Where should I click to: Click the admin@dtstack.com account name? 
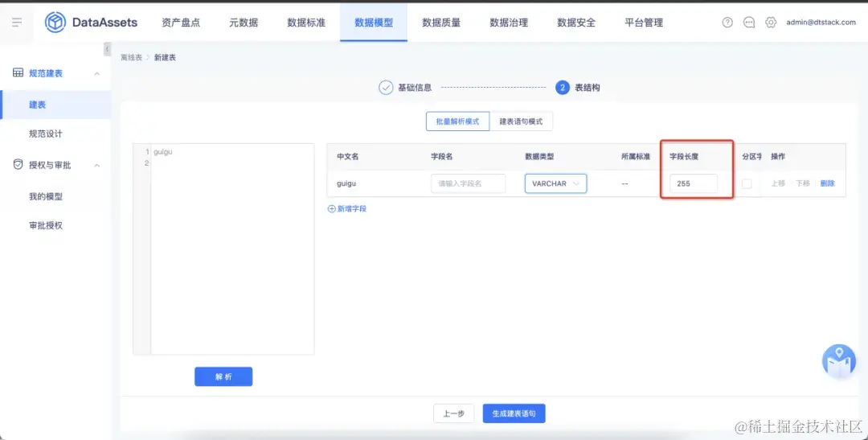[x=821, y=23]
